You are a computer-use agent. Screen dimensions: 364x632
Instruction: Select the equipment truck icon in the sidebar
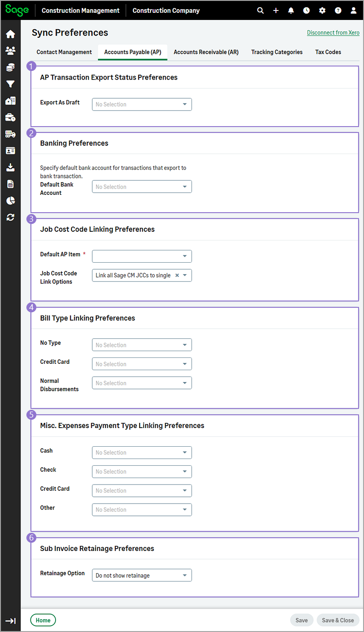(10, 133)
